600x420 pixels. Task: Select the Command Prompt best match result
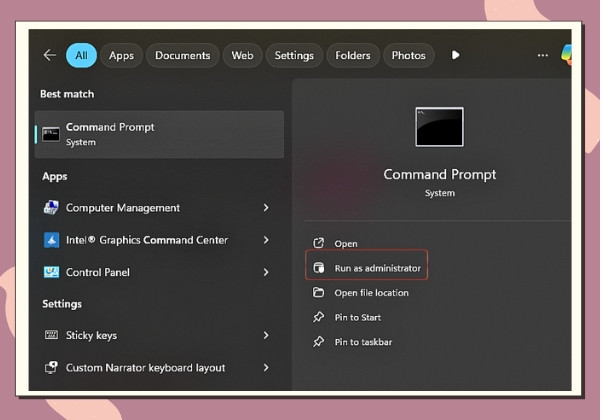[x=159, y=134]
